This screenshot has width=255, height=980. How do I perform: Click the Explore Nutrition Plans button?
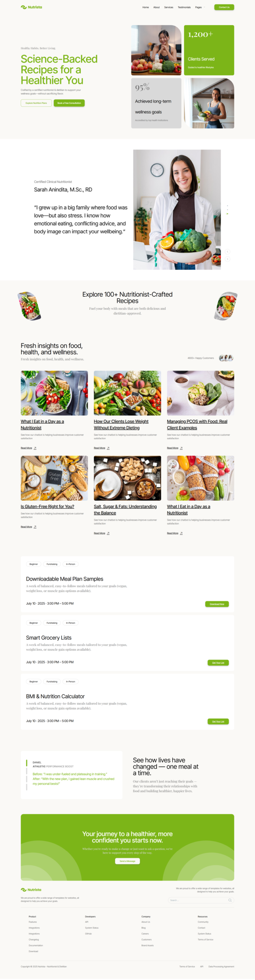pos(36,103)
